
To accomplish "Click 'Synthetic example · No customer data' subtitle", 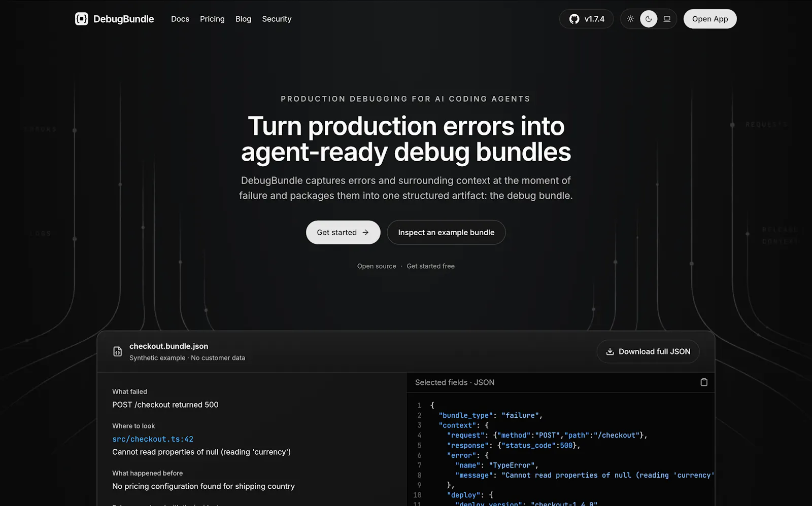I will (x=187, y=358).
